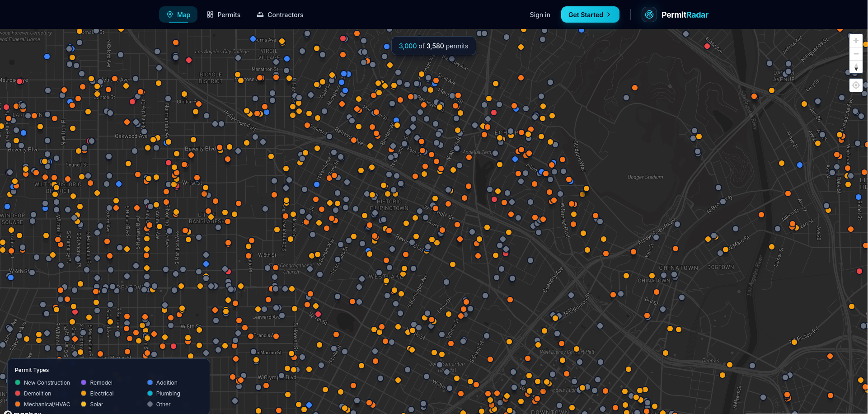The image size is (868, 414).
Task: Toggle the Demolition permit type in the legend
Action: click(37, 393)
